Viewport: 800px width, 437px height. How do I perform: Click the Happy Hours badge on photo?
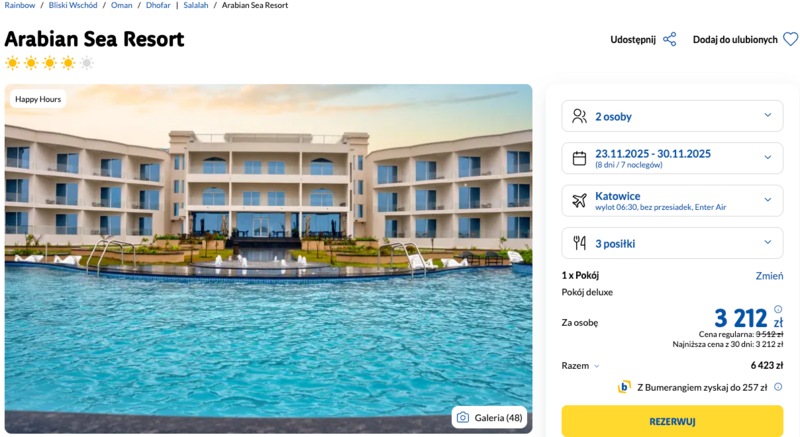click(38, 99)
